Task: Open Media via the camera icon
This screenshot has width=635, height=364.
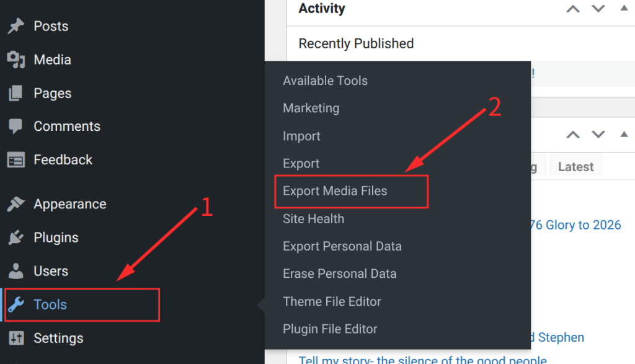Action: point(17,60)
